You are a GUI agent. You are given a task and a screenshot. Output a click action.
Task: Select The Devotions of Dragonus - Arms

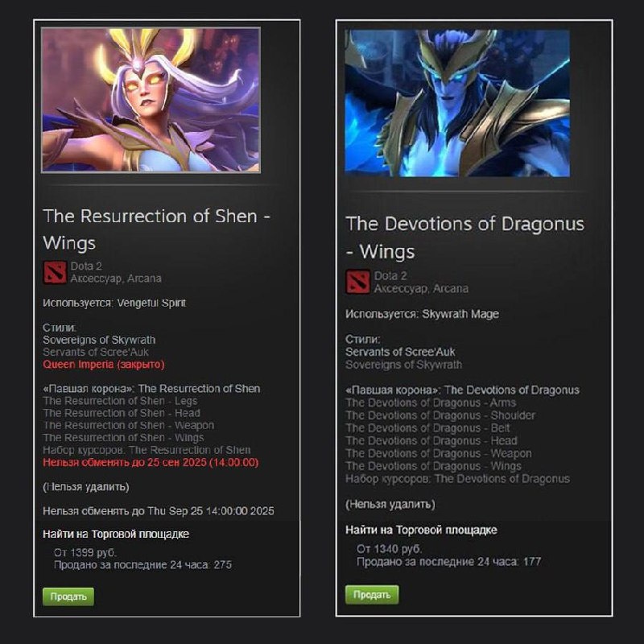(431, 402)
